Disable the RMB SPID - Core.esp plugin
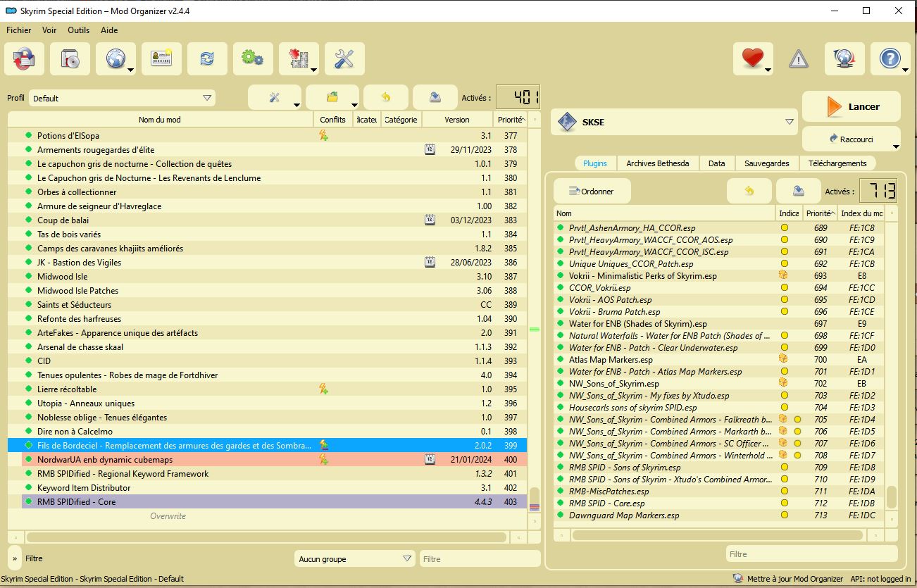This screenshot has width=917, height=588. (x=561, y=503)
